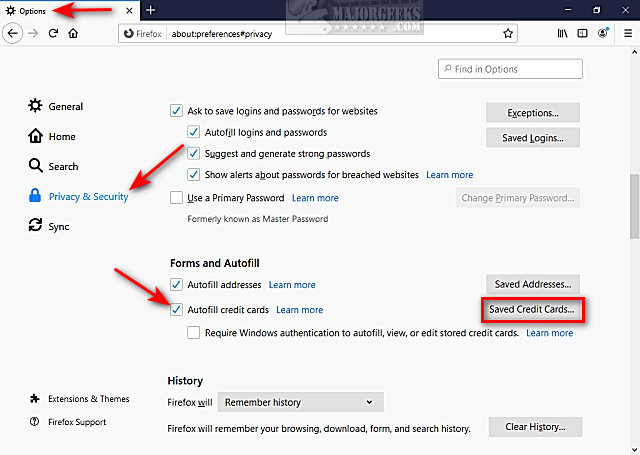Screen dimensions: 640x455
Task: Click the scrollbar down arrow
Action: click(x=634, y=450)
